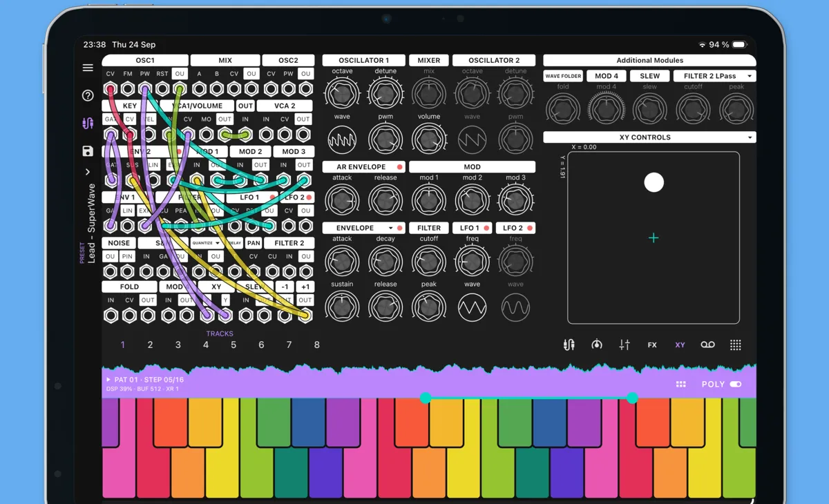
Task: Open the knob view icon in bottom toolbar
Action: coord(597,345)
